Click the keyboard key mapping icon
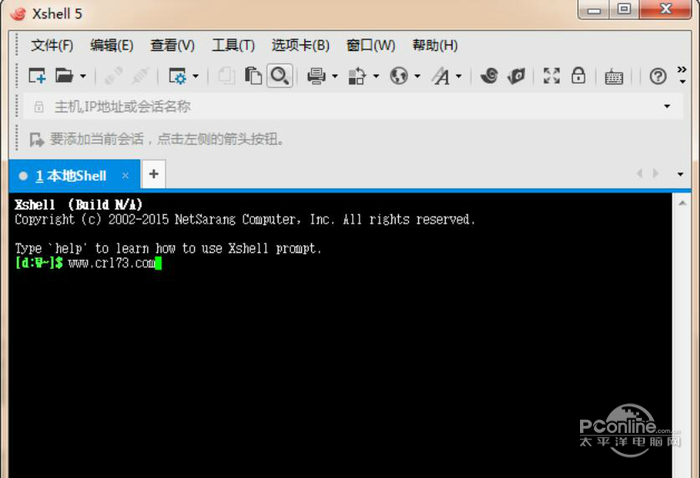700x478 pixels. click(x=614, y=77)
